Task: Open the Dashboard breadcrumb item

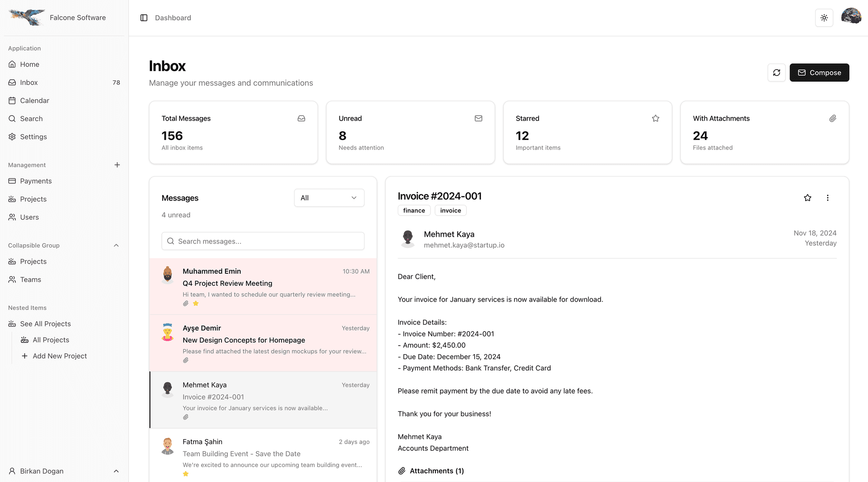Action: coord(173,18)
